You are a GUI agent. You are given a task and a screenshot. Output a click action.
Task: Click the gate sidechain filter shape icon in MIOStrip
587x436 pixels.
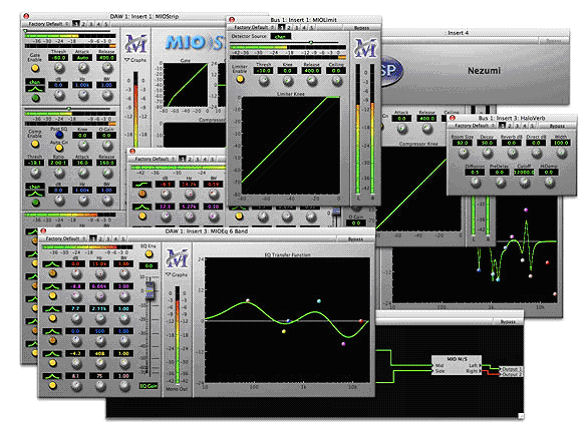[x=35, y=89]
